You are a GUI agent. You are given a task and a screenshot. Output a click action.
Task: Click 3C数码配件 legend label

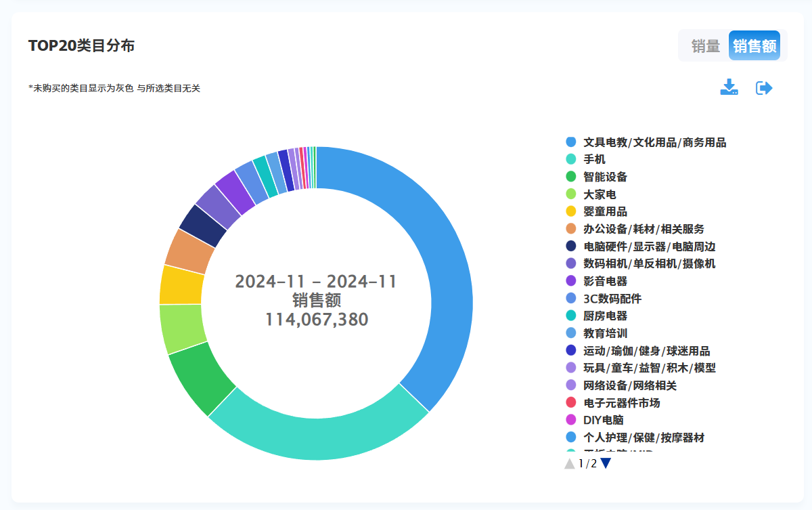coord(612,299)
